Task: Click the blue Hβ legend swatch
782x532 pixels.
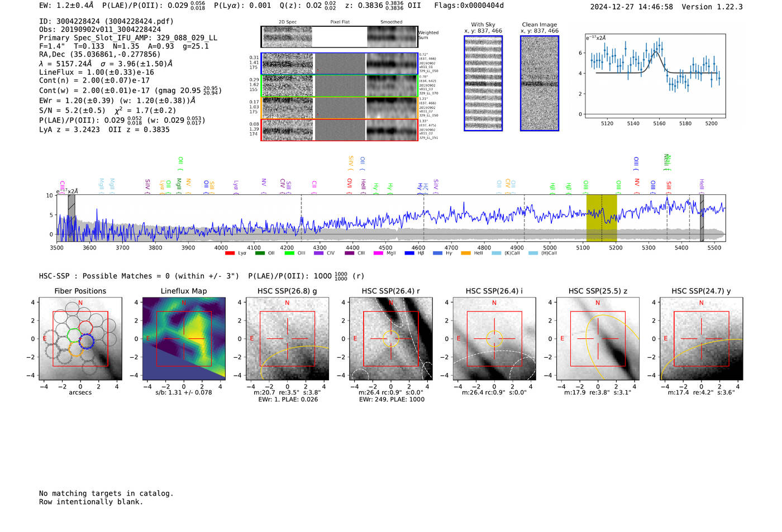Action: [x=409, y=253]
